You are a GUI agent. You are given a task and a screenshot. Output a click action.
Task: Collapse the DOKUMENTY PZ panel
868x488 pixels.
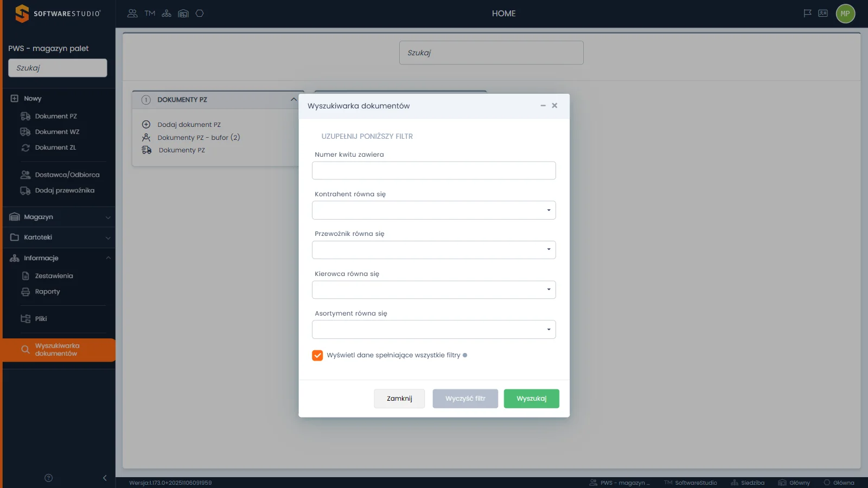pyautogui.click(x=293, y=100)
